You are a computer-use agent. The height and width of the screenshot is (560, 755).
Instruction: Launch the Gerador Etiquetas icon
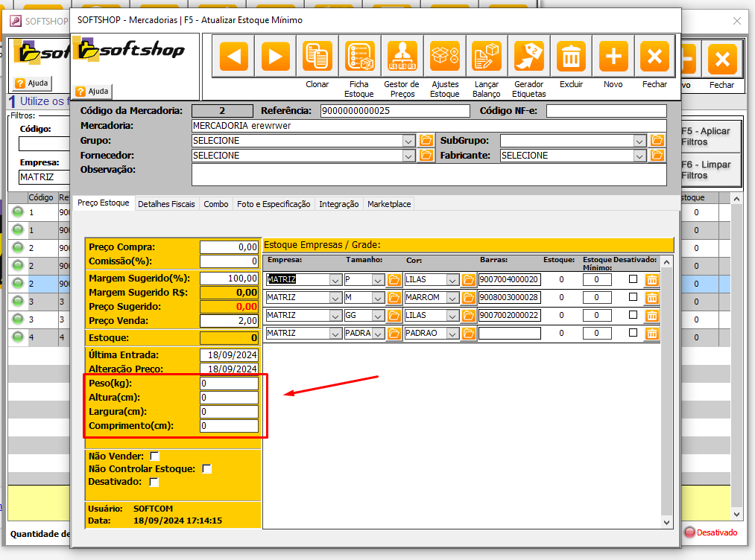(x=529, y=57)
